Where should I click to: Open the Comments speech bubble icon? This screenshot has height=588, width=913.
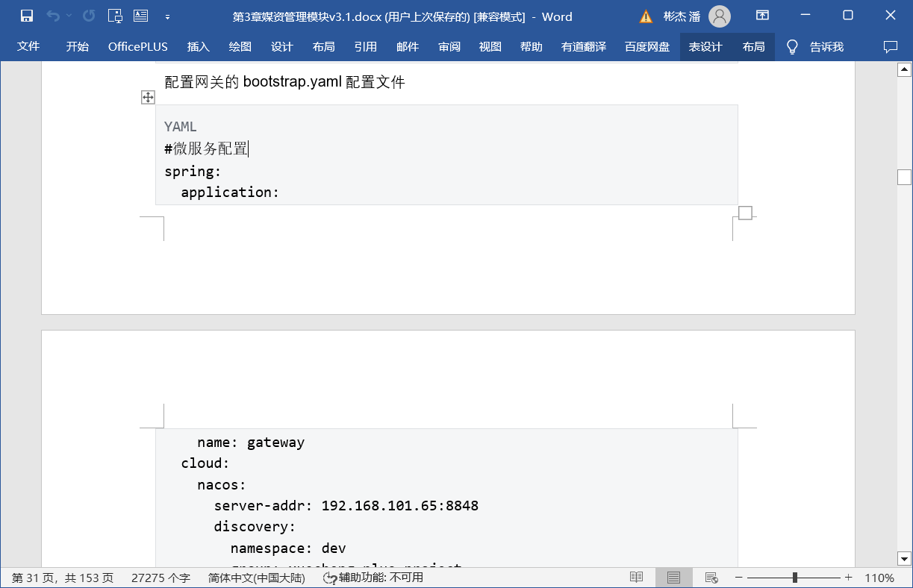(891, 47)
